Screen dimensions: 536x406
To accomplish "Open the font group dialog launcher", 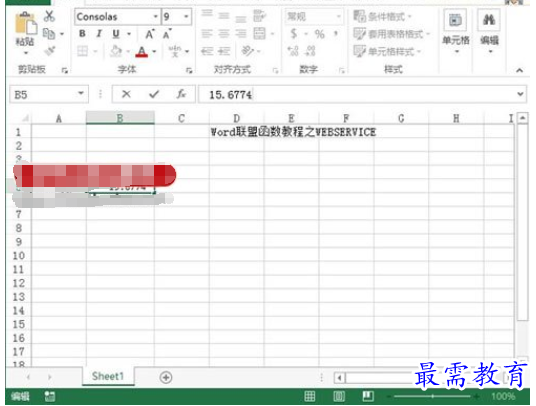I will pos(189,70).
